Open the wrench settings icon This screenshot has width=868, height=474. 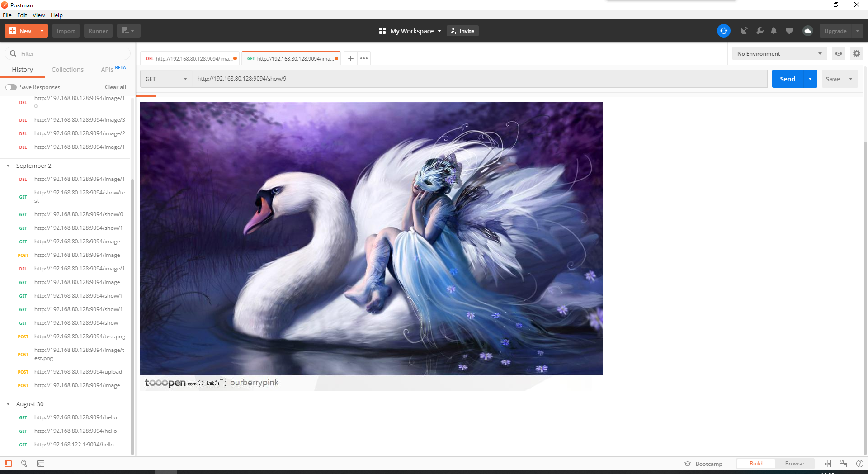(759, 31)
